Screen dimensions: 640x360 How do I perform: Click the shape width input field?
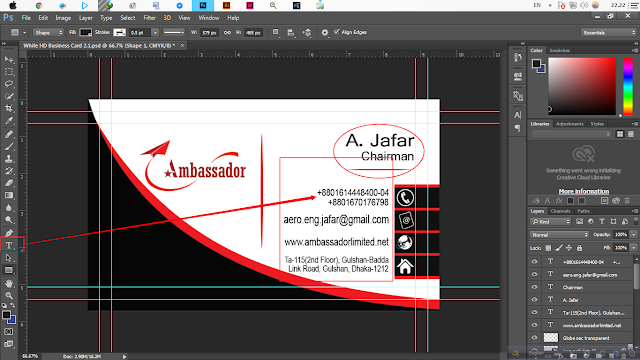(209, 33)
